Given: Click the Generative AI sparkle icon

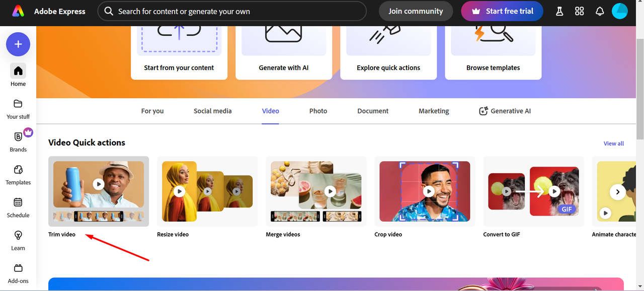Looking at the screenshot, I should tap(484, 111).
